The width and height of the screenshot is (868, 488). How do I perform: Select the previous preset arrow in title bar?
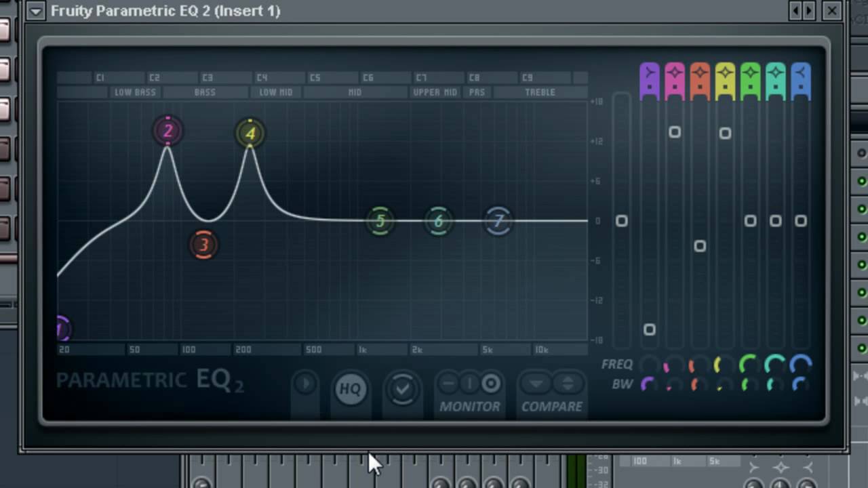click(795, 10)
